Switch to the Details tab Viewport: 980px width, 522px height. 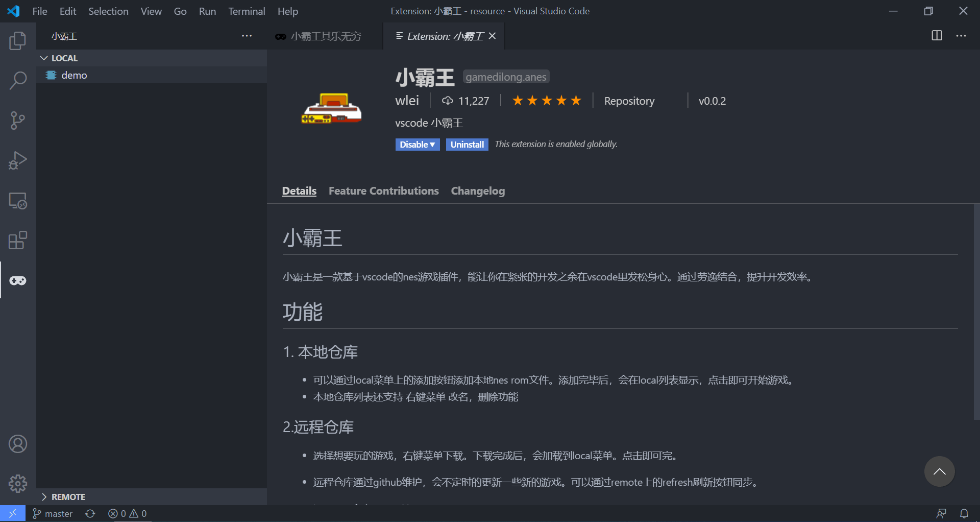click(299, 191)
